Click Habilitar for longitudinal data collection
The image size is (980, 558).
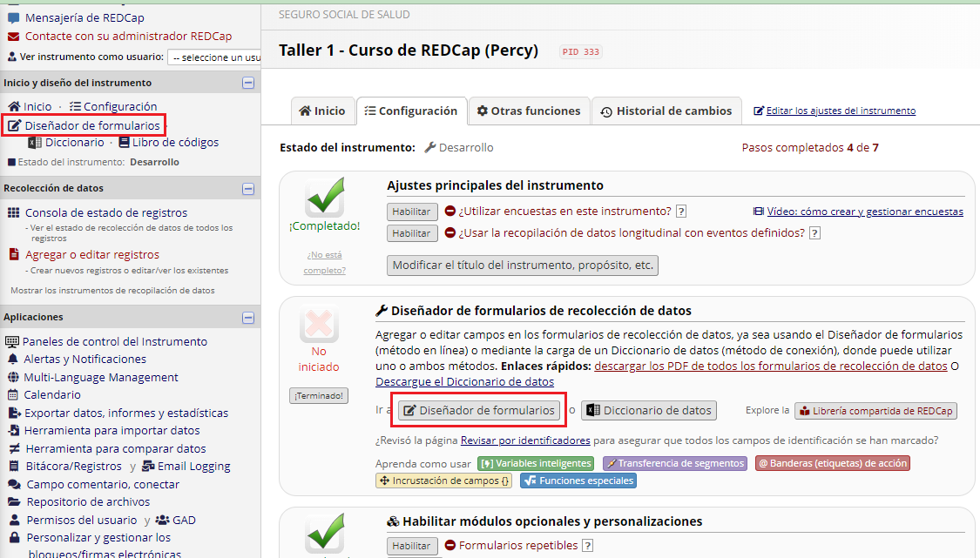411,233
